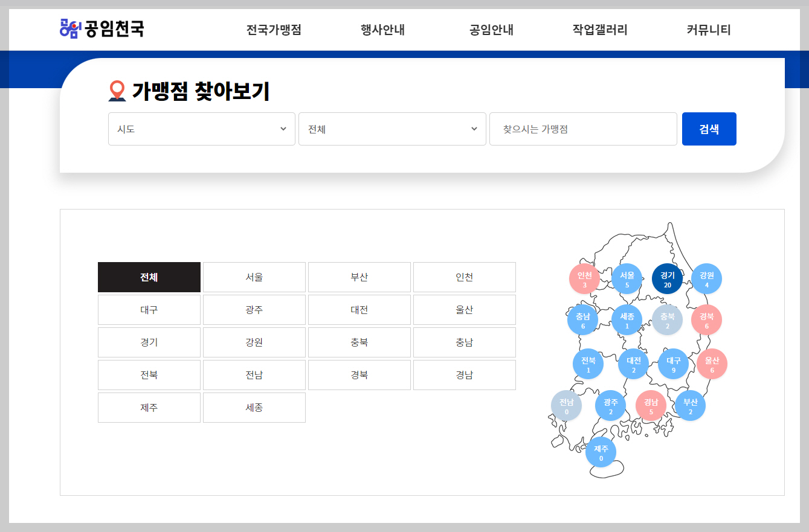Select the 서울 region button
The image size is (809, 532).
click(254, 277)
